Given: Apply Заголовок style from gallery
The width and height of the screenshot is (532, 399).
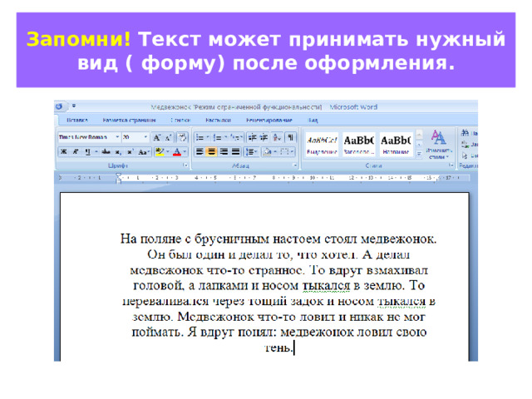Looking at the screenshot, I should click(359, 145).
